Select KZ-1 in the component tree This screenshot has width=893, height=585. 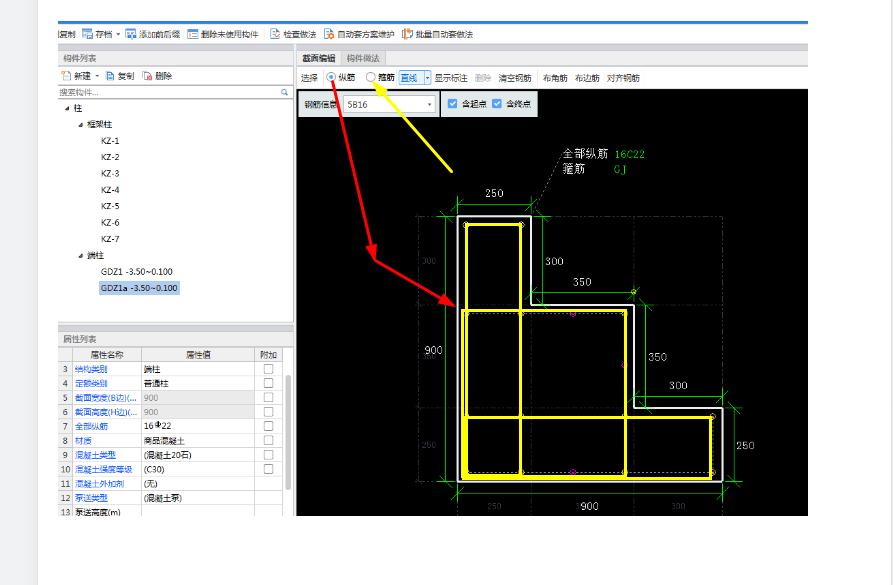pyautogui.click(x=110, y=141)
